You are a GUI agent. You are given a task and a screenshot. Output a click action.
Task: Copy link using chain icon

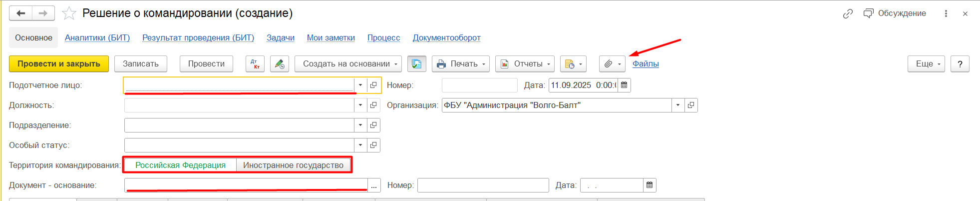[848, 14]
